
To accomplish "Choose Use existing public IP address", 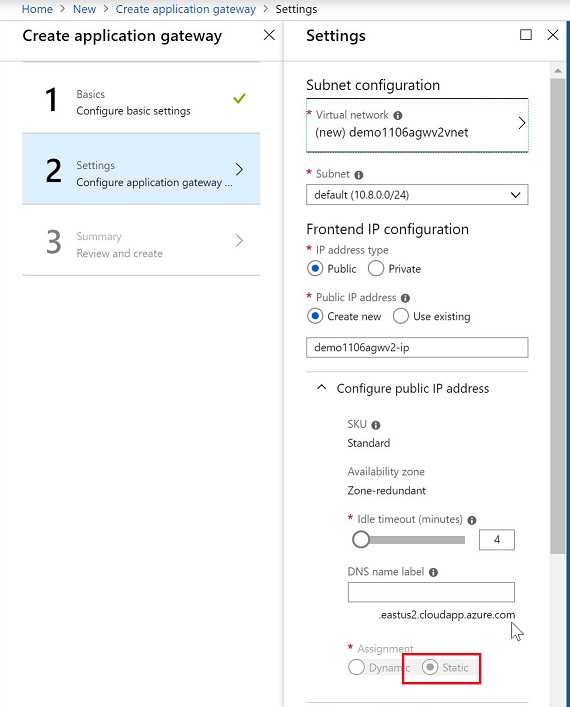I will pyautogui.click(x=400, y=316).
